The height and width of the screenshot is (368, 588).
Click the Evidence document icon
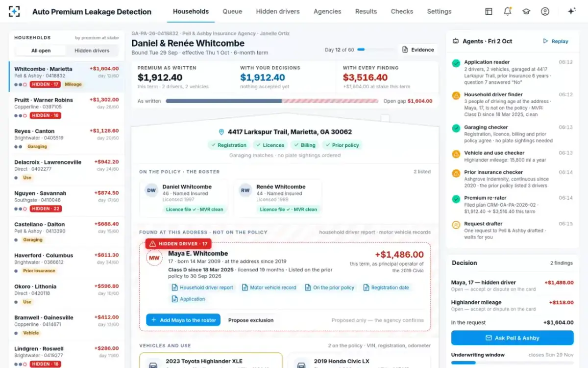(x=405, y=50)
